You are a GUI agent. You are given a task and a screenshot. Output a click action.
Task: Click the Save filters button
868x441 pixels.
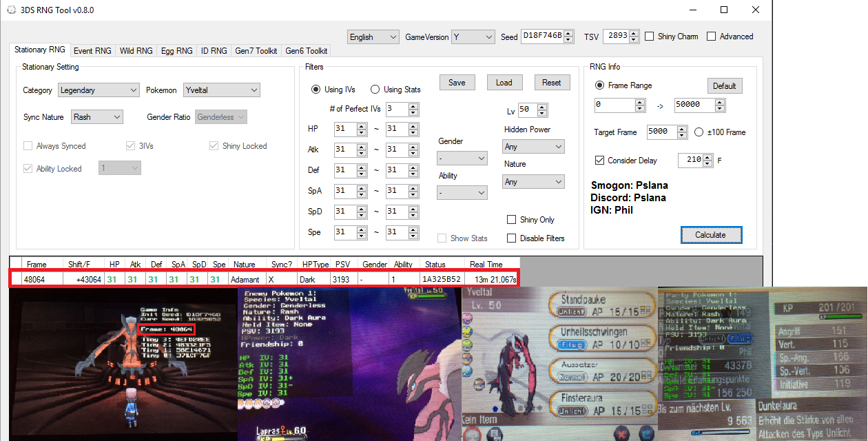(x=457, y=83)
